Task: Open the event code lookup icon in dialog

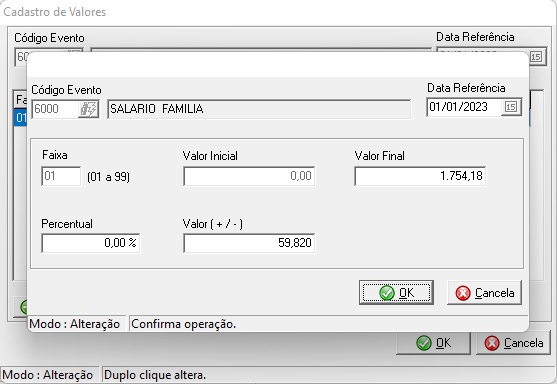Action: pyautogui.click(x=88, y=109)
